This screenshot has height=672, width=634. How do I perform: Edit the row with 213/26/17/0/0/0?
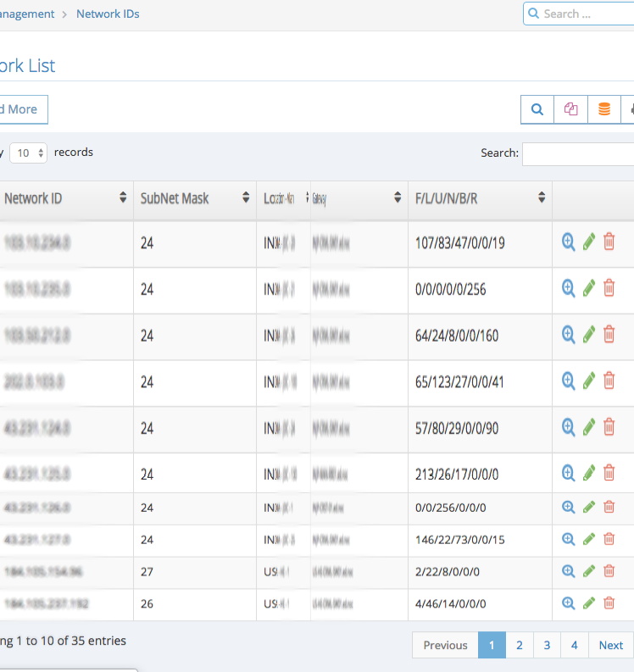[589, 473]
